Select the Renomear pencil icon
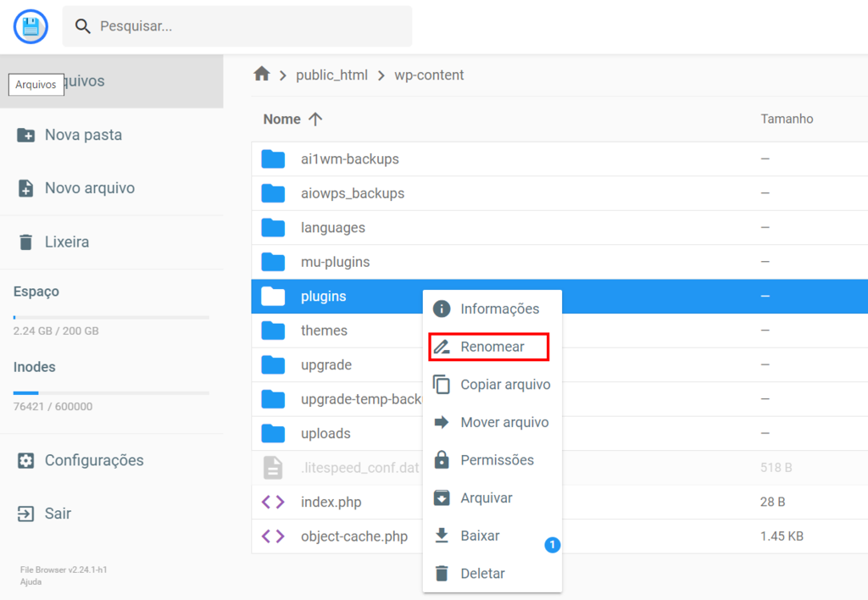This screenshot has width=868, height=600. [442, 347]
